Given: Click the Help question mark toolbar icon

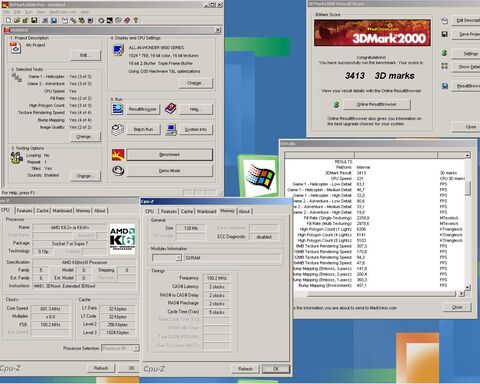Looking at the screenshot, I should (x=136, y=20).
